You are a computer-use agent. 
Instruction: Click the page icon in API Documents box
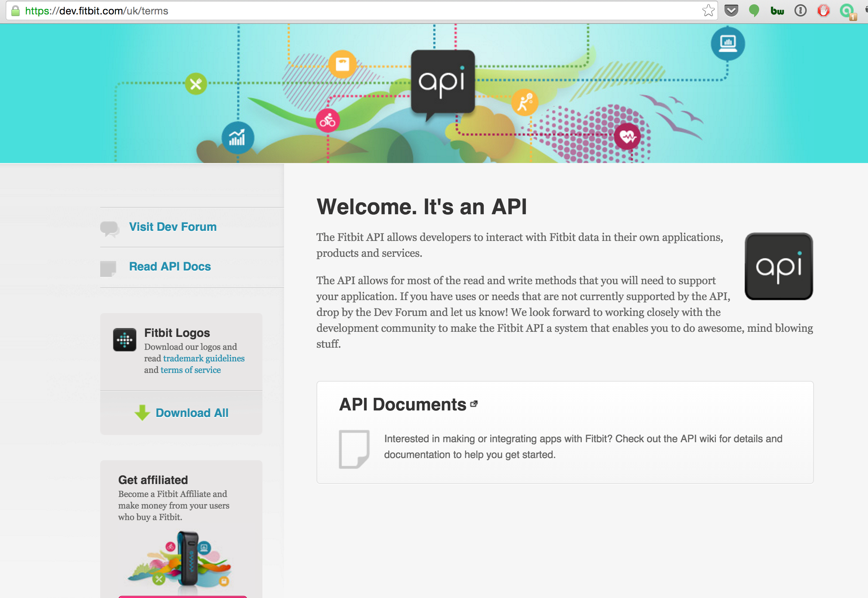pyautogui.click(x=354, y=449)
